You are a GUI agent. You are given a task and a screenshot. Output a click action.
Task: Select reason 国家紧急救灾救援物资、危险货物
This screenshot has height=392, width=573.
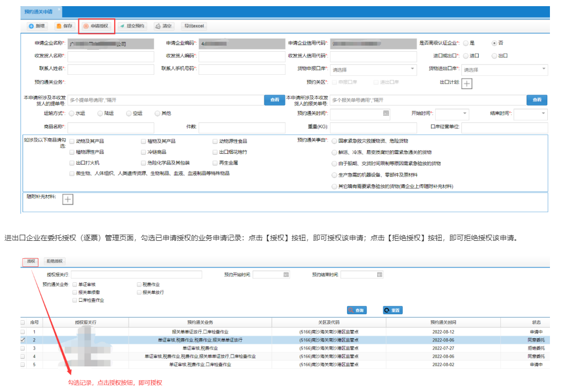pos(334,141)
